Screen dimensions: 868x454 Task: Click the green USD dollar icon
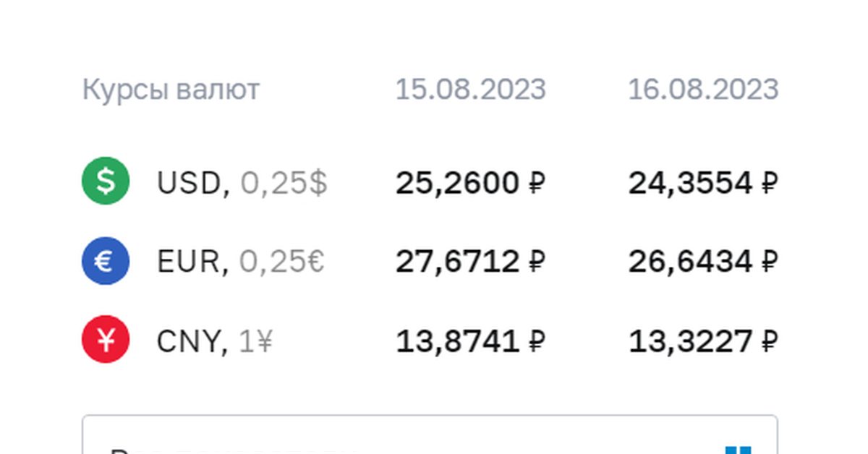pos(106,181)
